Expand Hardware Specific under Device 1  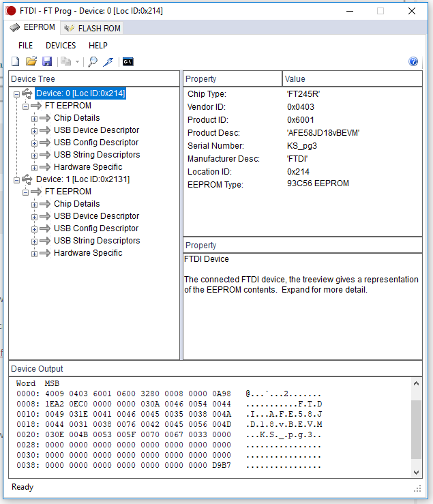coord(34,254)
